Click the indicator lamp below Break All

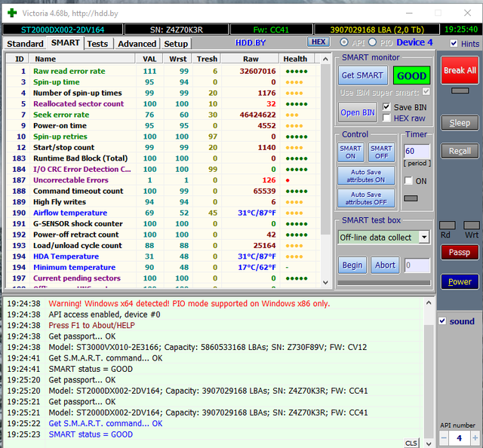point(460,91)
